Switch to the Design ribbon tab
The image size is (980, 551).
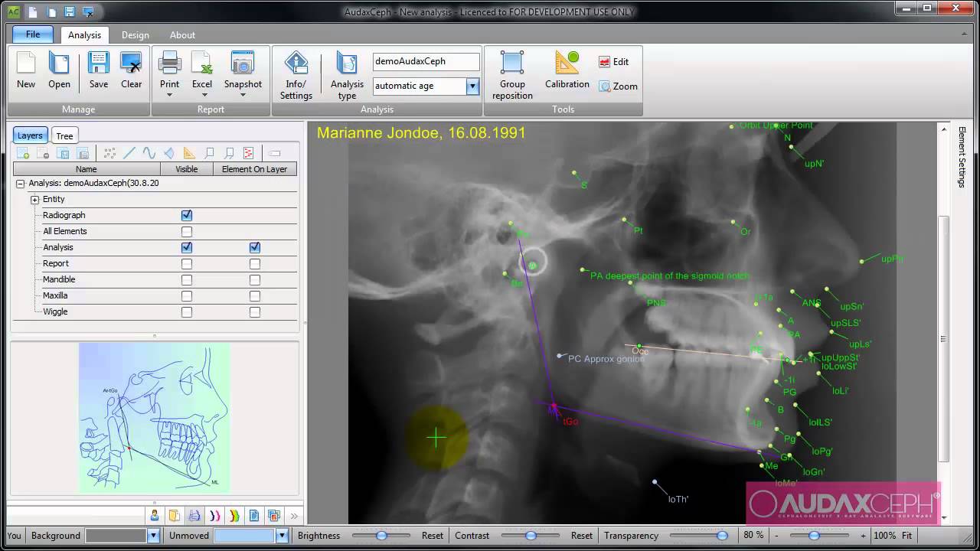[x=136, y=35]
